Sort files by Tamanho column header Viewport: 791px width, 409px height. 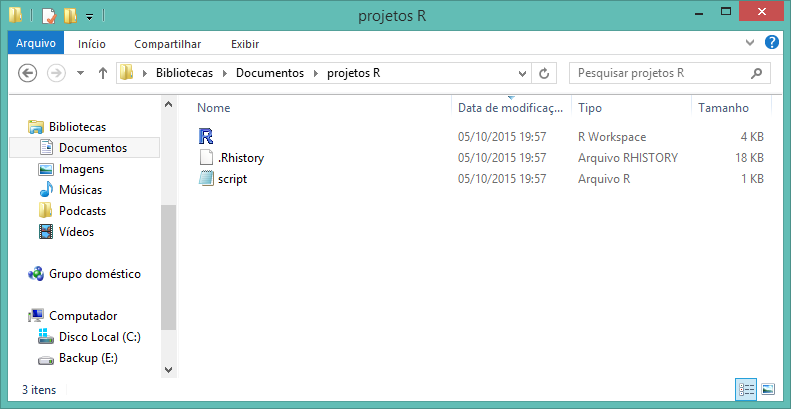click(720, 107)
